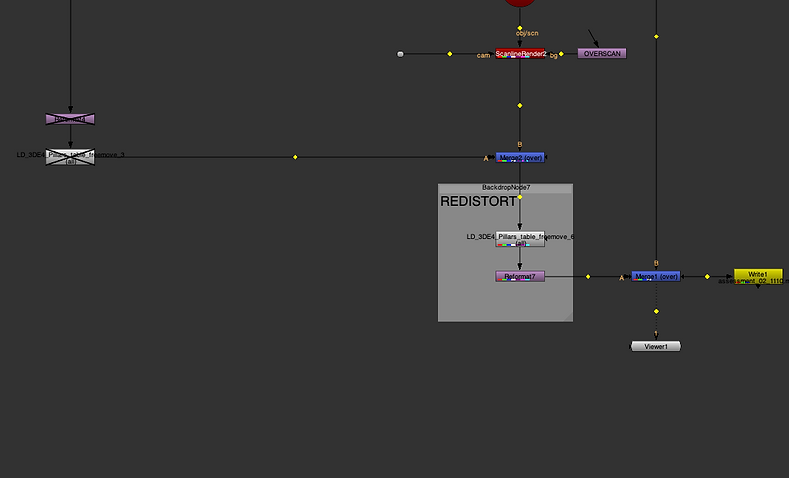Select the LD_3DE4_Pillars_table_freemove_6 node
Screen dimensions: 789x478
point(520,239)
